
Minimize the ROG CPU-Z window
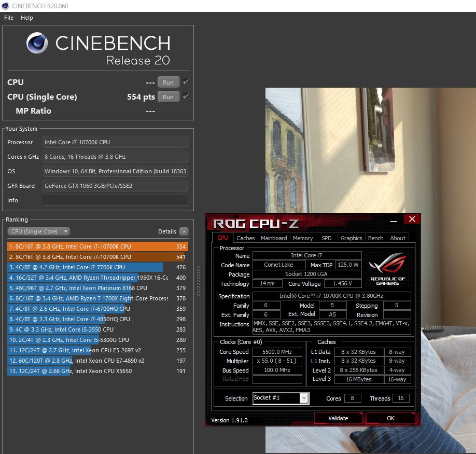coord(395,219)
